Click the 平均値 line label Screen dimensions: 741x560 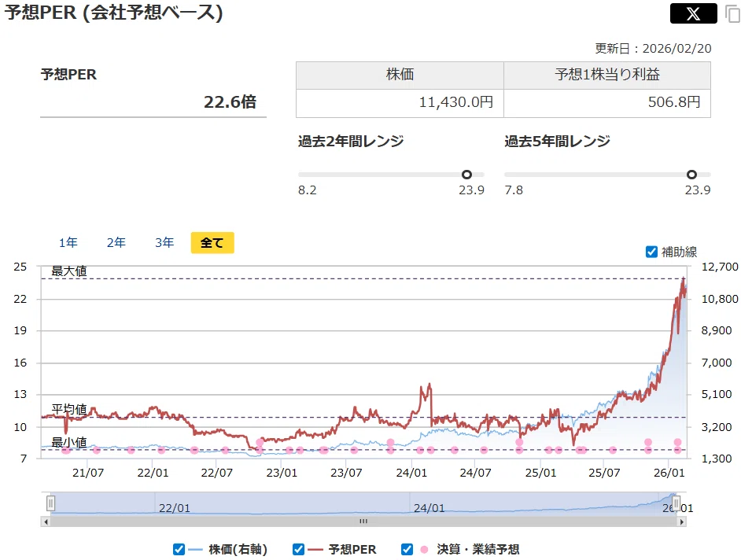click(69, 409)
